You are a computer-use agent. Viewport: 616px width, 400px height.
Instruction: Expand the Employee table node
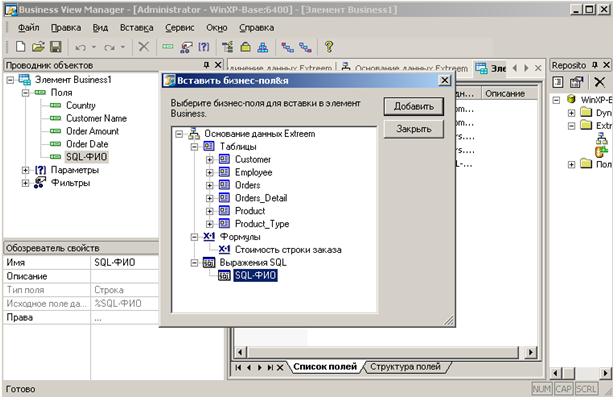pos(209,172)
